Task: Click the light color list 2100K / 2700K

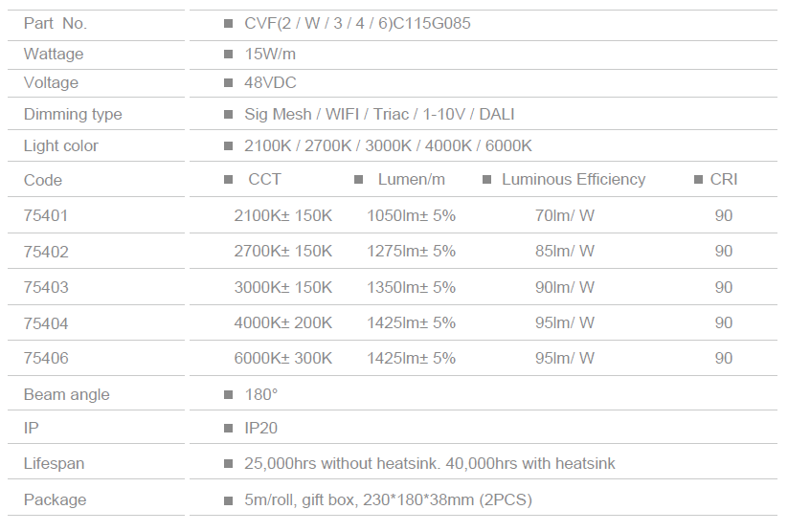Action: click(298, 145)
